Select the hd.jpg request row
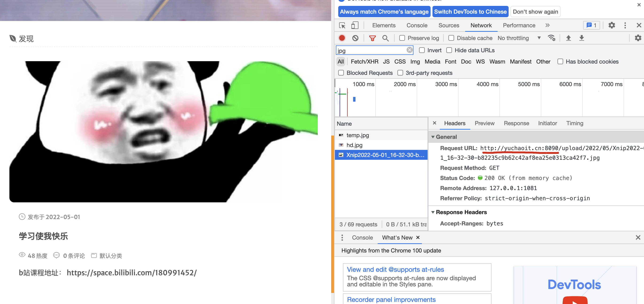 (354, 145)
